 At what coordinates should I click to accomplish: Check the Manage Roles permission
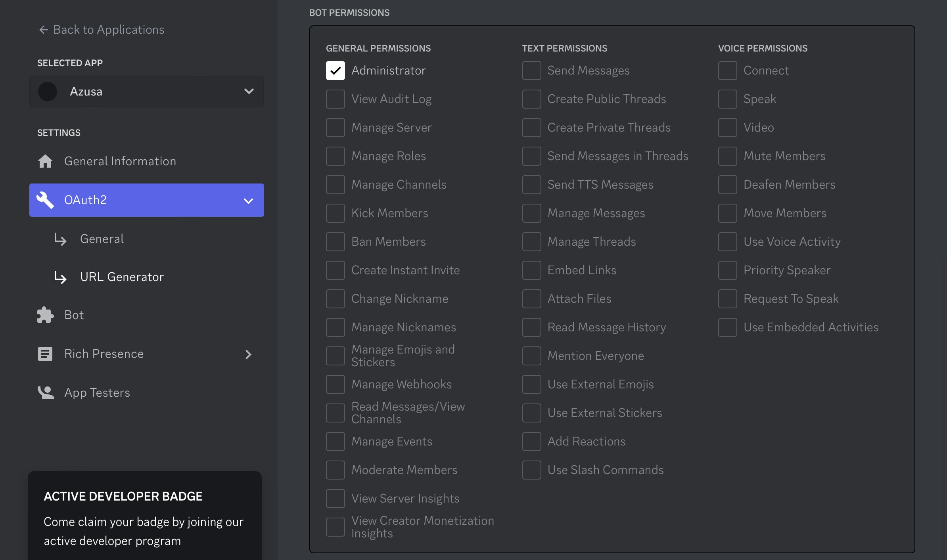[x=335, y=156]
